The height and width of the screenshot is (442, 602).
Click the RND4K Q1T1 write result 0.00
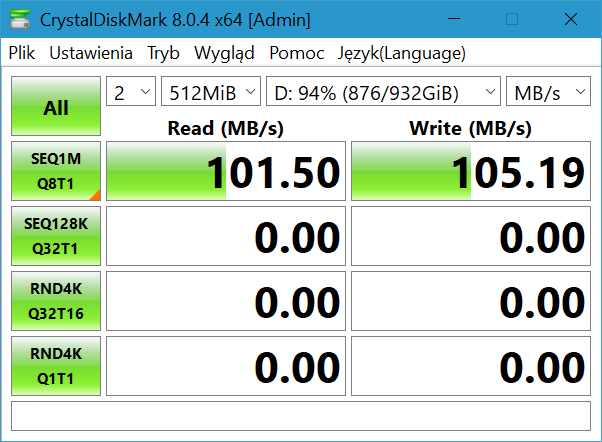[x=471, y=366]
